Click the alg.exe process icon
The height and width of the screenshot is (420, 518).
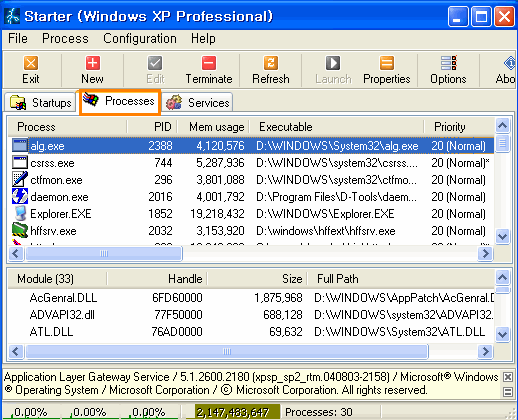pyautogui.click(x=20, y=146)
